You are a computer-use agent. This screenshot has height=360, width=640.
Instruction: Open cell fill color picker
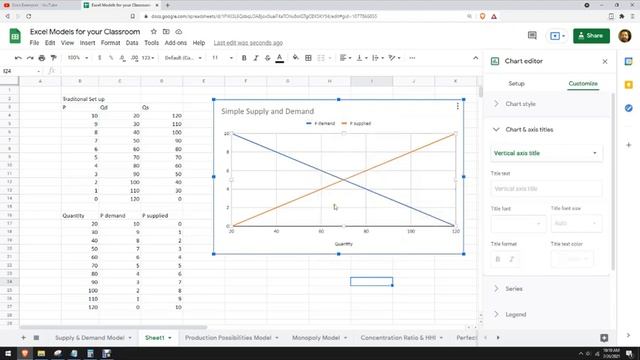point(296,58)
